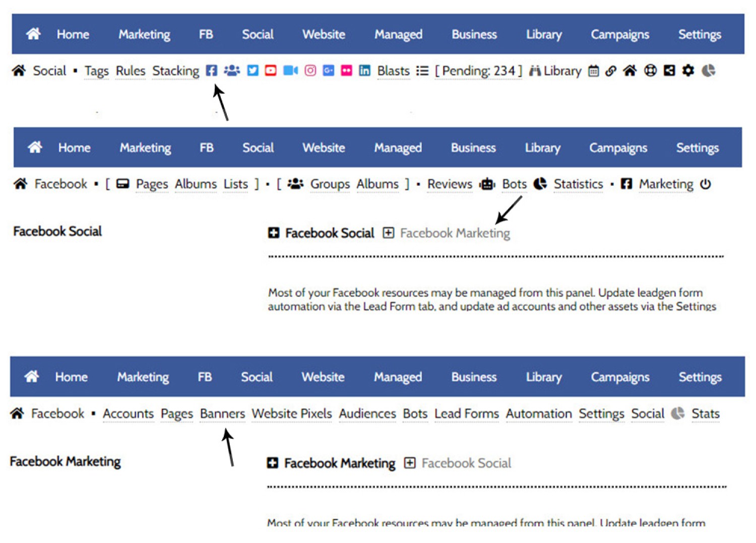The image size is (756, 543).
Task: Expand the grayed Facebook Social section
Action: [x=410, y=463]
